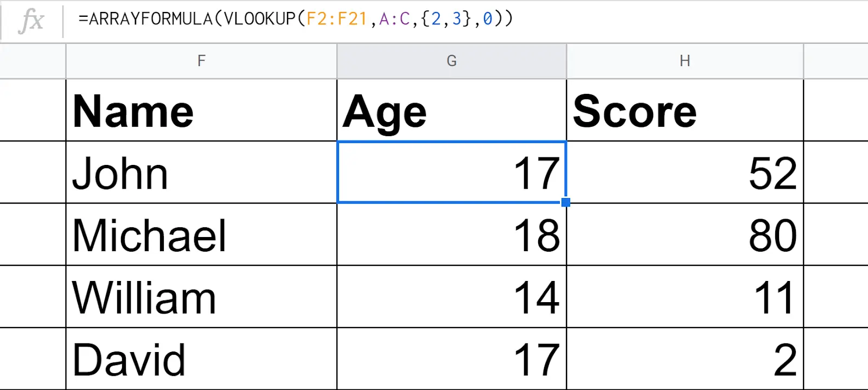Click John's score cell showing 52
868x390 pixels.
click(x=685, y=173)
